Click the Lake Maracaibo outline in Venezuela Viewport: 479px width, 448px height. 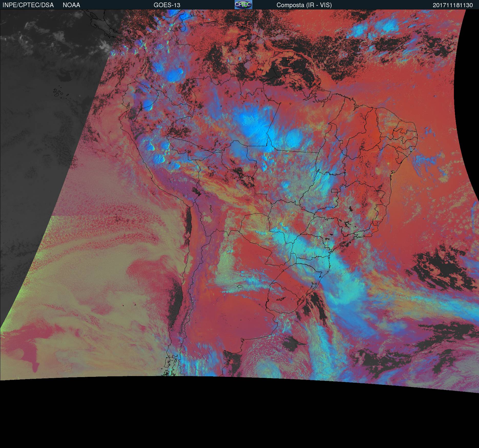pyautogui.click(x=183, y=27)
